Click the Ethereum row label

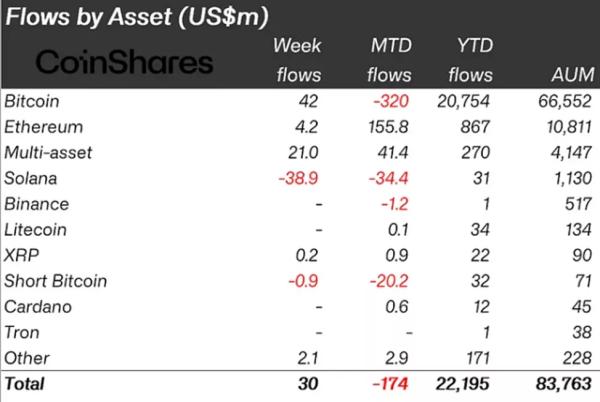click(43, 127)
